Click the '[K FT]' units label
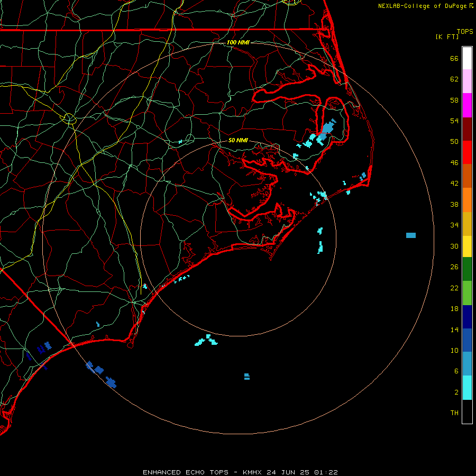Viewport: 476px width, 476px height. pyautogui.click(x=447, y=36)
